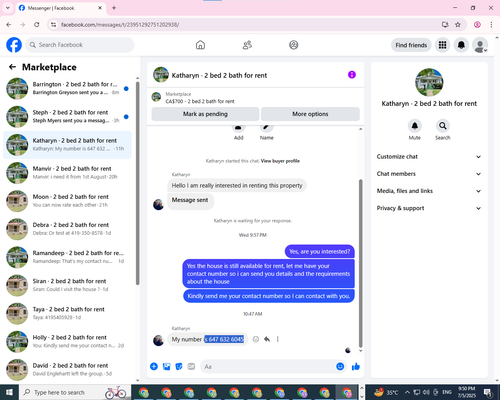Send a thumbs-up like
Image resolution: width=500 pixels, height=400 pixels.
click(356, 366)
